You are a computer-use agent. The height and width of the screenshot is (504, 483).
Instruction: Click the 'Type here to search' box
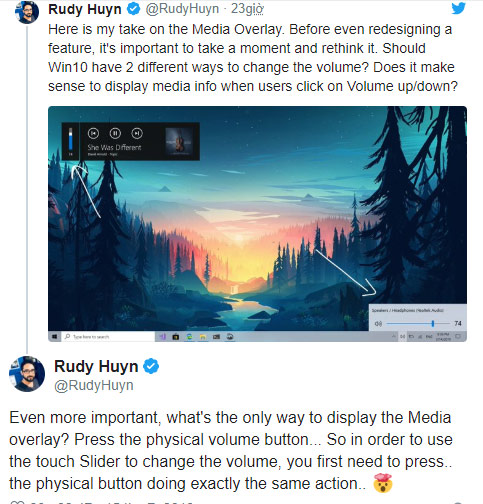click(x=108, y=337)
